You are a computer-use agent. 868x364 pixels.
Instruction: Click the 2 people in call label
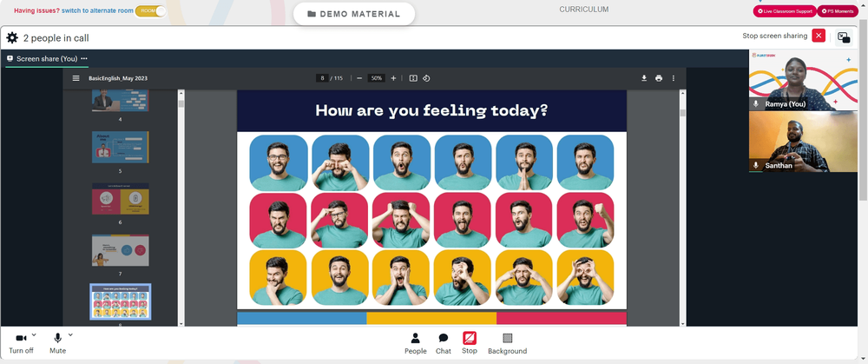coord(56,38)
